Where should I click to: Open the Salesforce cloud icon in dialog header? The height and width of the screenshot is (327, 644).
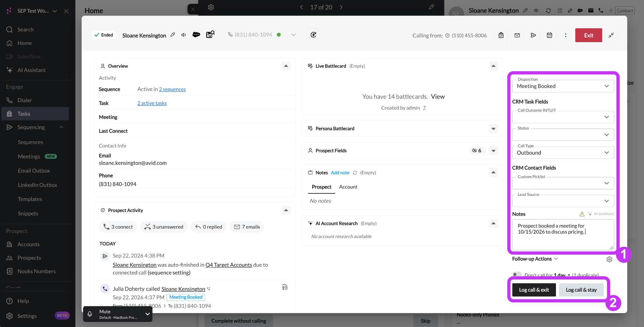coord(196,35)
